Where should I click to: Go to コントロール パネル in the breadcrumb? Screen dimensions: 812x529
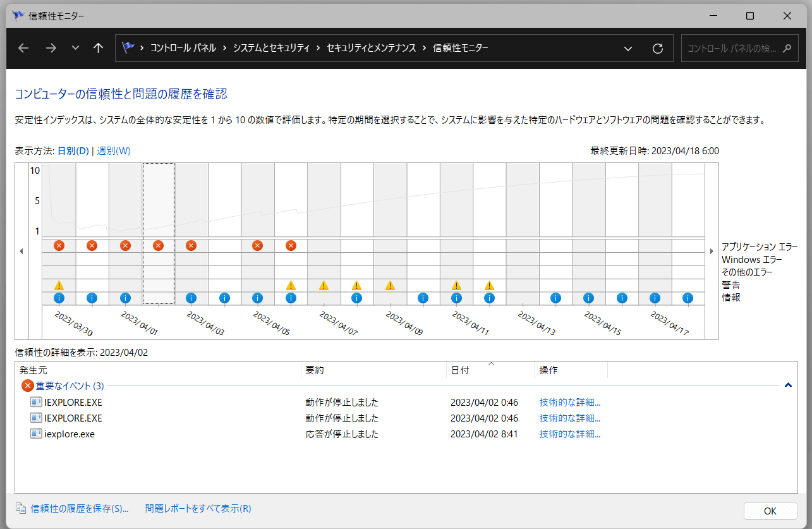click(x=183, y=48)
